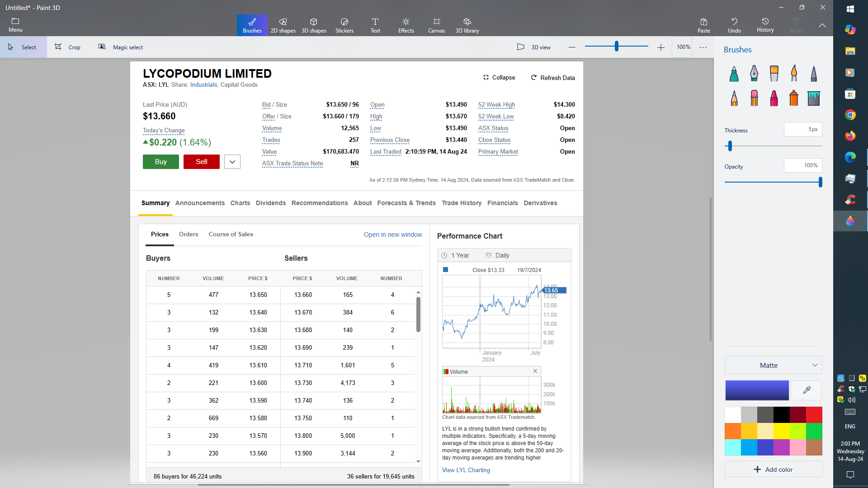Click the Dividends tab in canvas
868x488 pixels.
click(271, 203)
